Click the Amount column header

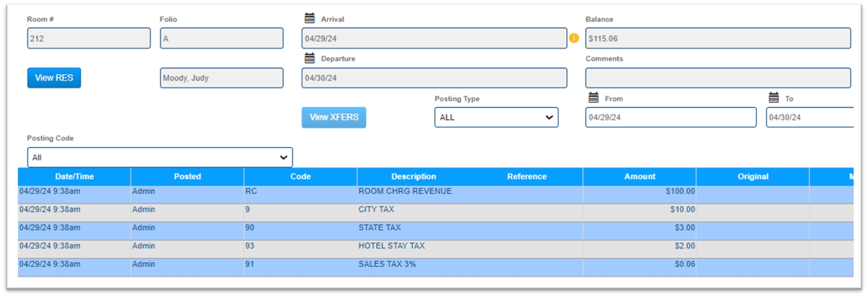639,177
